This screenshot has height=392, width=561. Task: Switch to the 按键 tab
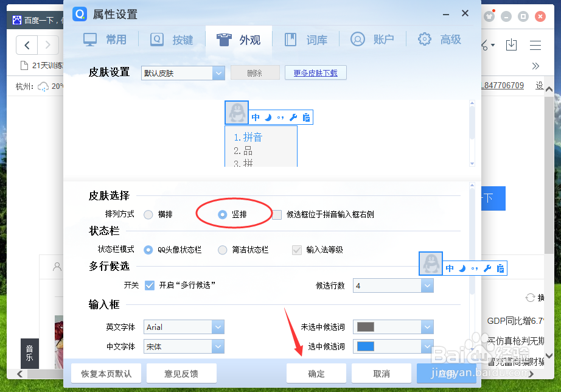[172, 40]
